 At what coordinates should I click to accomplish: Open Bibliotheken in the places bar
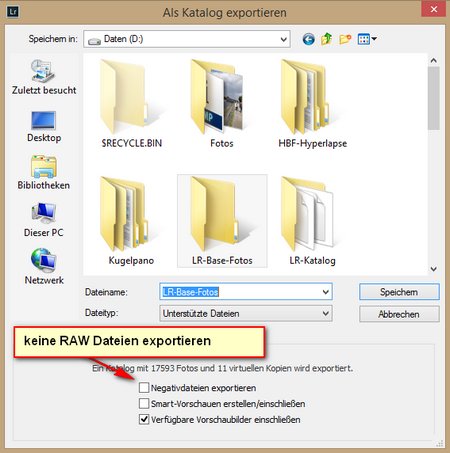click(44, 172)
